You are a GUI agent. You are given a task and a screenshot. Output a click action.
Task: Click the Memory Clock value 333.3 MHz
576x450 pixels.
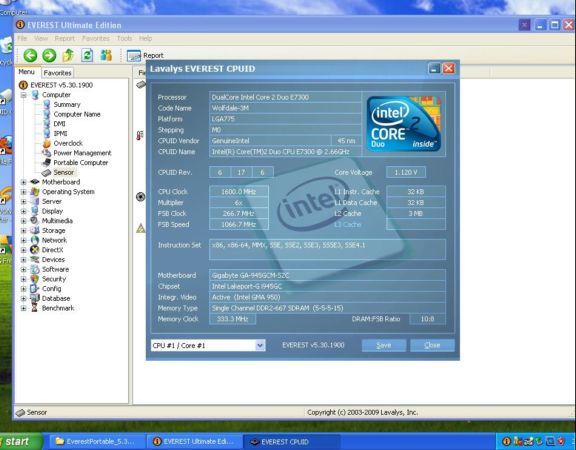point(232,319)
